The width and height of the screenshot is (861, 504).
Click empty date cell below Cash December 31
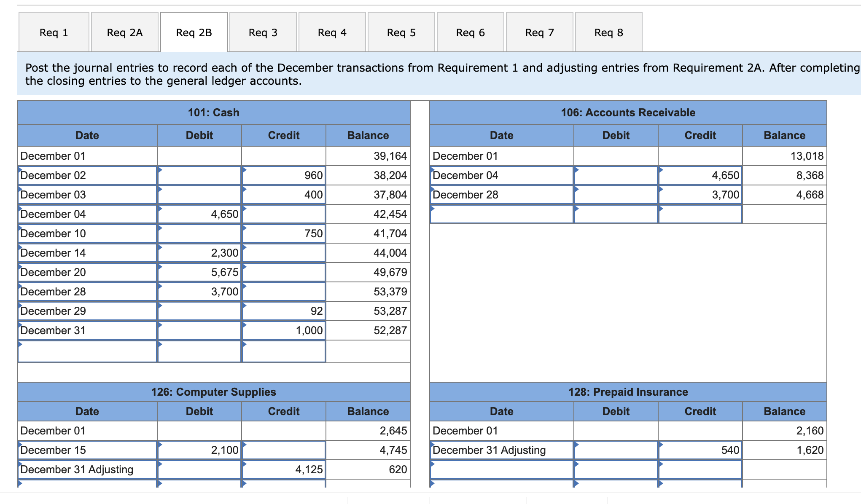tap(87, 351)
